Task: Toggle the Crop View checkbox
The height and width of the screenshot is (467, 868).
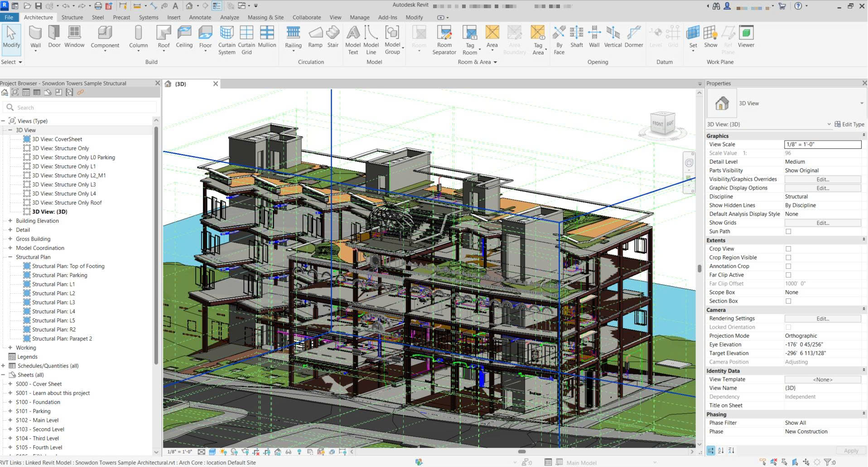Action: click(x=788, y=249)
